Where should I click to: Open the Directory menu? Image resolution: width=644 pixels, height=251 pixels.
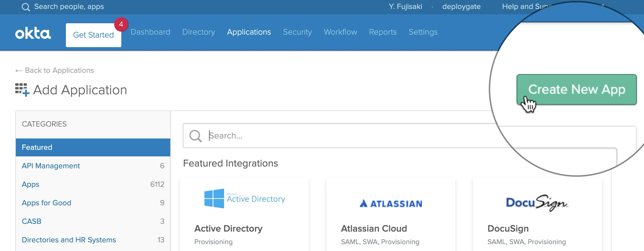pyautogui.click(x=199, y=32)
